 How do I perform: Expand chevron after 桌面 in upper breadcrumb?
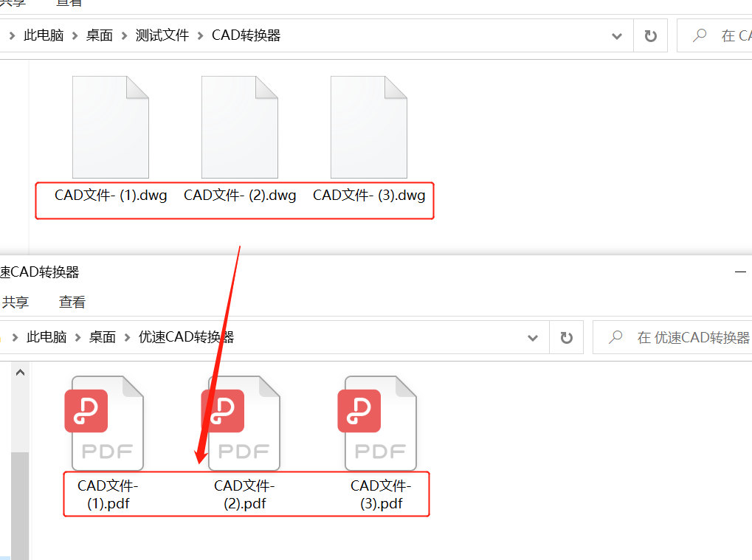[x=124, y=36]
